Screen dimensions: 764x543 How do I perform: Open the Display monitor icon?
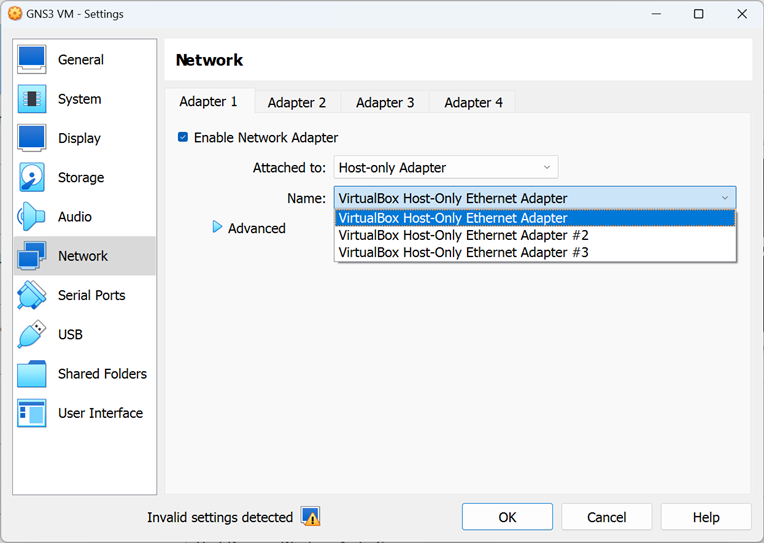coord(32,138)
